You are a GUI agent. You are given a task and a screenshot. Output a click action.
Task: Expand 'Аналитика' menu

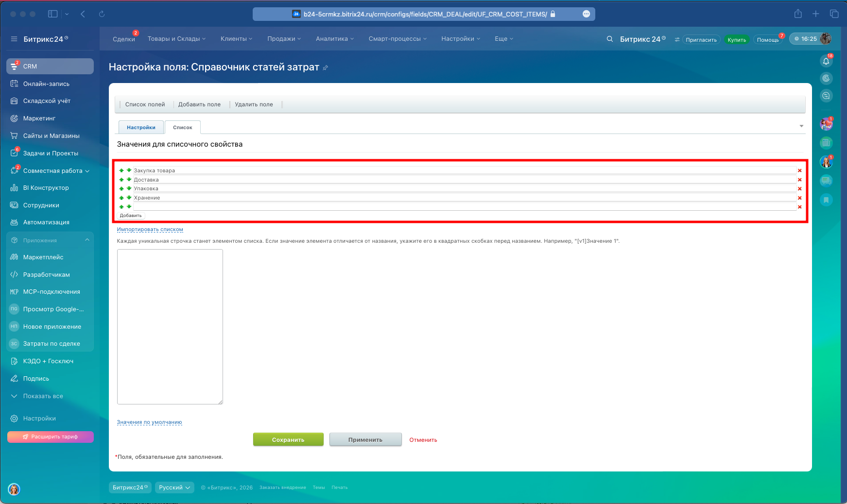tap(334, 39)
